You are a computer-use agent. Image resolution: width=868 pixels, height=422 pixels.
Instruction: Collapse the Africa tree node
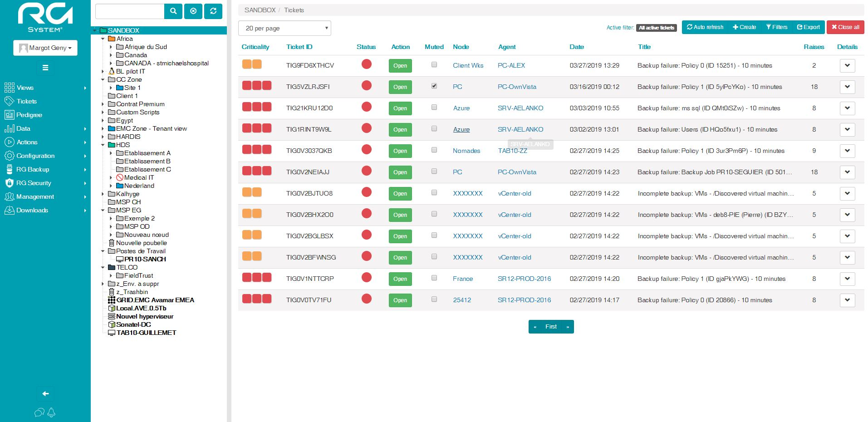pyautogui.click(x=103, y=39)
